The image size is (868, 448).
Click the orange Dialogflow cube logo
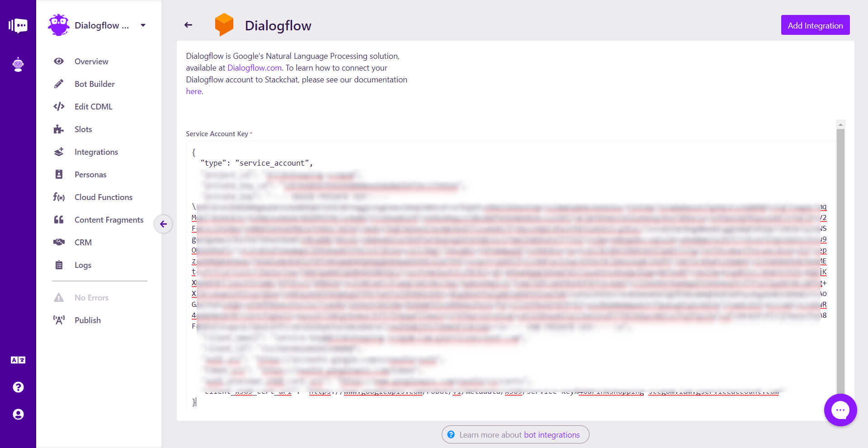[224, 24]
